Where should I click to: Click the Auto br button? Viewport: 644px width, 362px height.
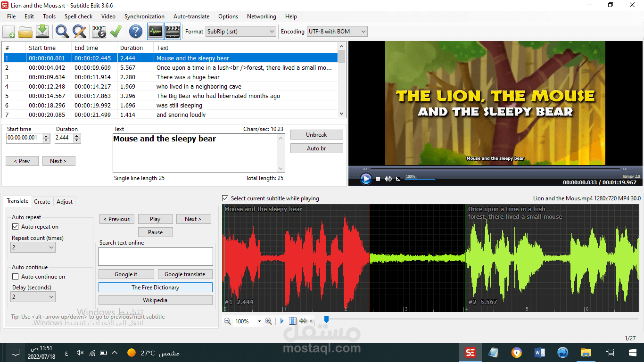coord(316,148)
